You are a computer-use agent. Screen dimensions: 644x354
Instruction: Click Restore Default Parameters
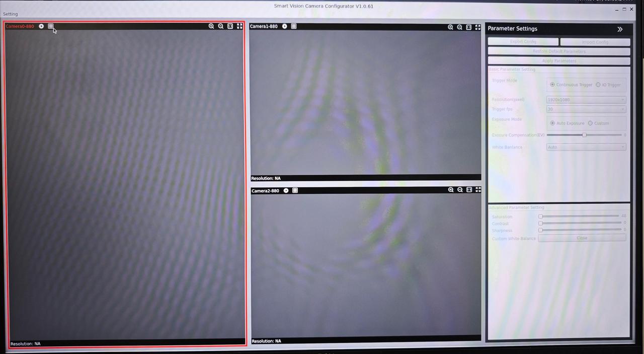tap(558, 51)
